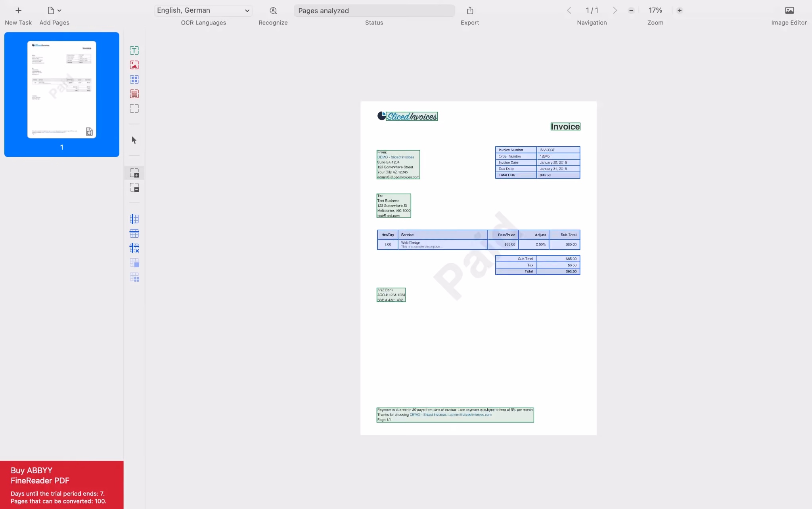Zoom in with the plus button
Screen dimensions: 812x509
click(680, 10)
